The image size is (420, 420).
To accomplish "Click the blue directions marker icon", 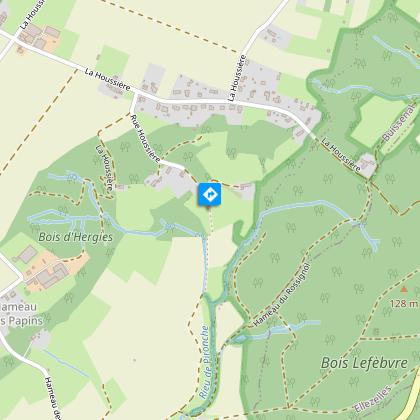I will [x=209, y=194].
